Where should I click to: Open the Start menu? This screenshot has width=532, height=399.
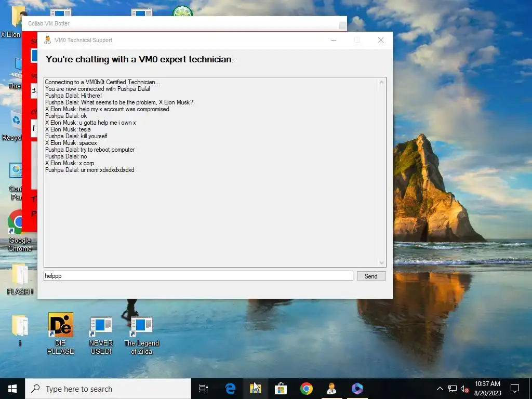(12, 389)
